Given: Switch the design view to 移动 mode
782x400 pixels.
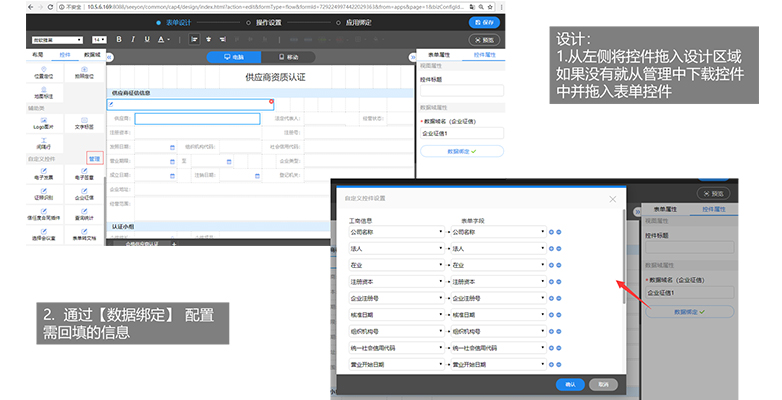Looking at the screenshot, I should pyautogui.click(x=288, y=57).
